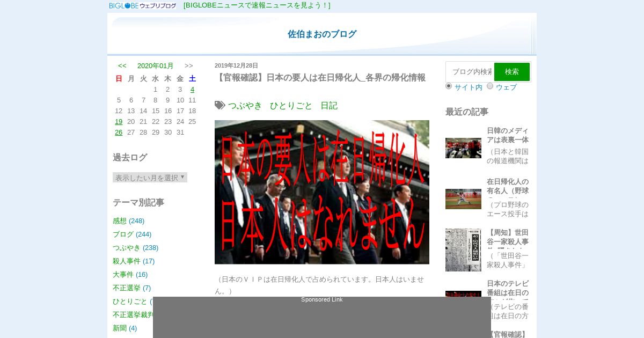
Task: Open the red-text main article image
Action: tap(322, 192)
